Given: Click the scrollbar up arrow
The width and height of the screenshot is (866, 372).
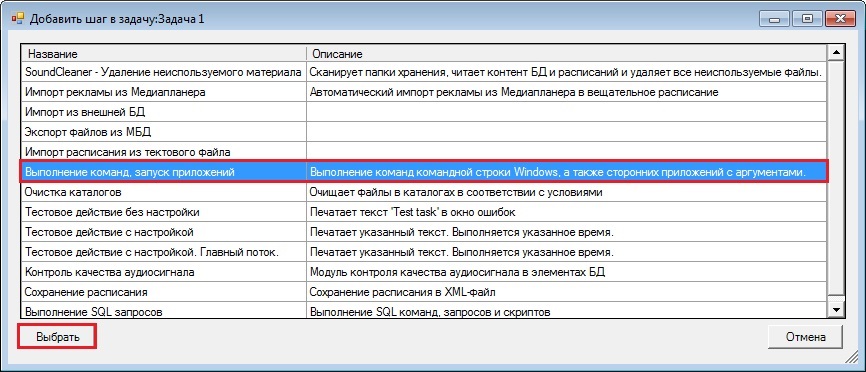Looking at the screenshot, I should point(836,54).
